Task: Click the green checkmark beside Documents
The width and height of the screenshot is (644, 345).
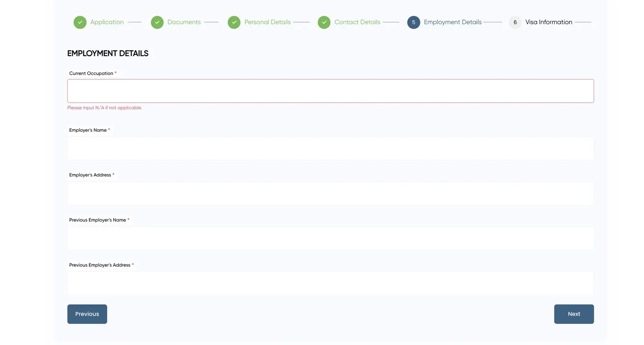Action: pos(157,22)
